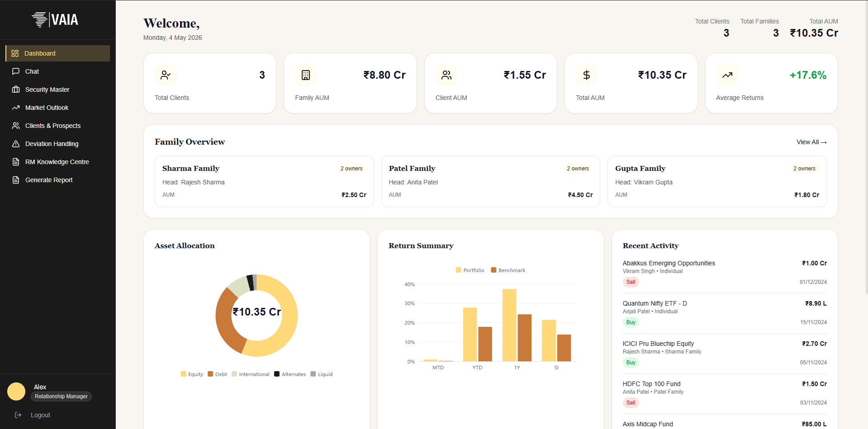
Task: Click the Average Returns +17.6% value
Action: click(808, 75)
